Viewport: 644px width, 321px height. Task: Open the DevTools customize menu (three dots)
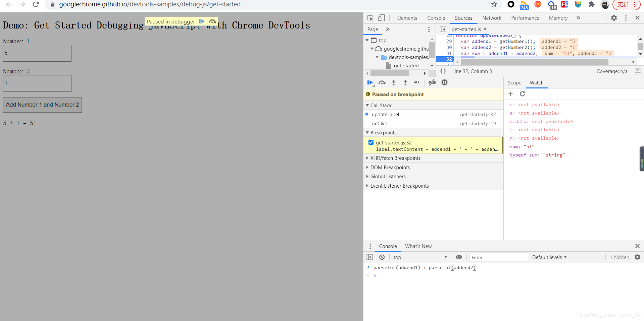click(x=626, y=18)
